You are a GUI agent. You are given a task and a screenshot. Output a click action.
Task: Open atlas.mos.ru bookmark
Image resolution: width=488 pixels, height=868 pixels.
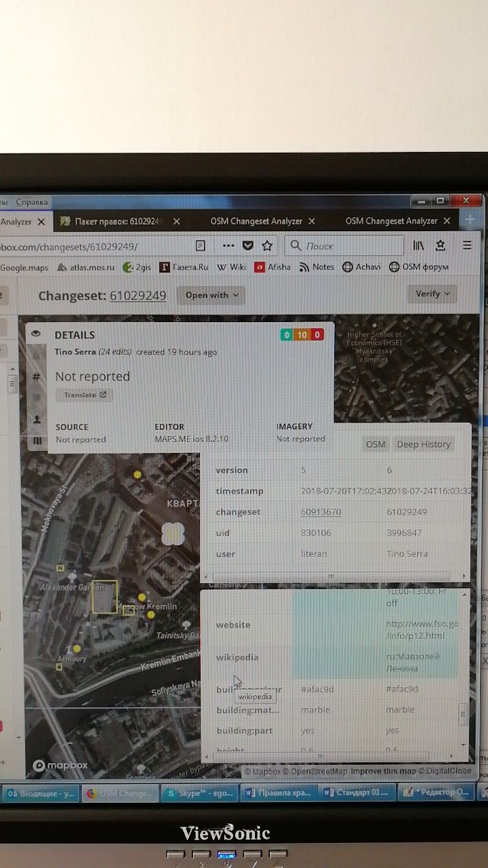(87, 267)
